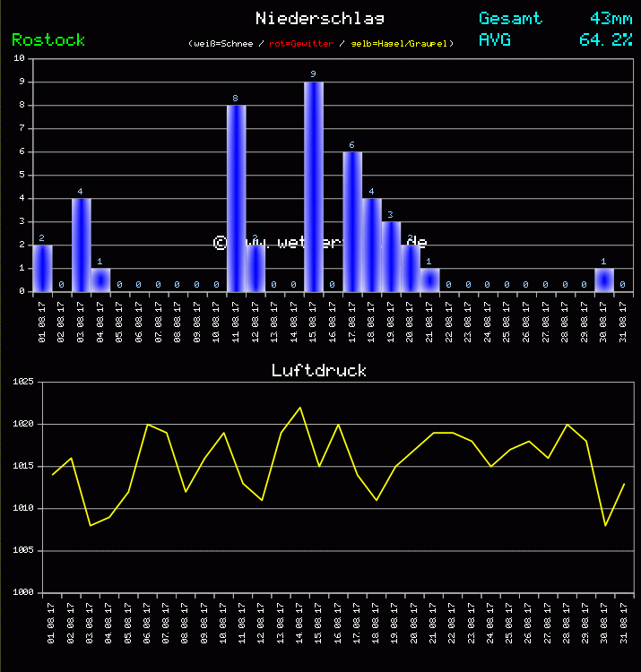Click the Niederschlag chart title
Image resolution: width=641 pixels, height=672 pixels.
pyautogui.click(x=320, y=19)
